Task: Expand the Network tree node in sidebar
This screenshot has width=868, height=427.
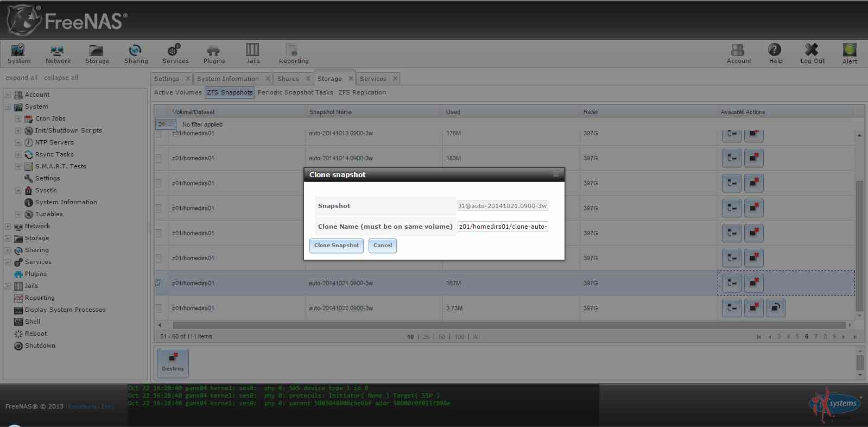Action: pyautogui.click(x=8, y=226)
